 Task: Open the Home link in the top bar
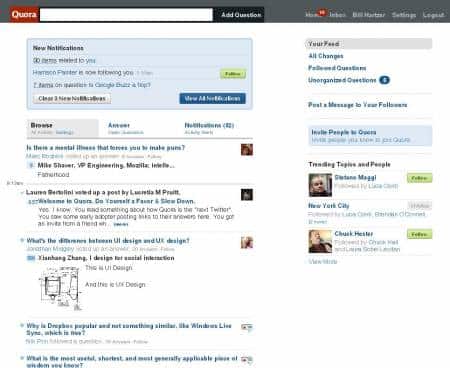point(312,15)
